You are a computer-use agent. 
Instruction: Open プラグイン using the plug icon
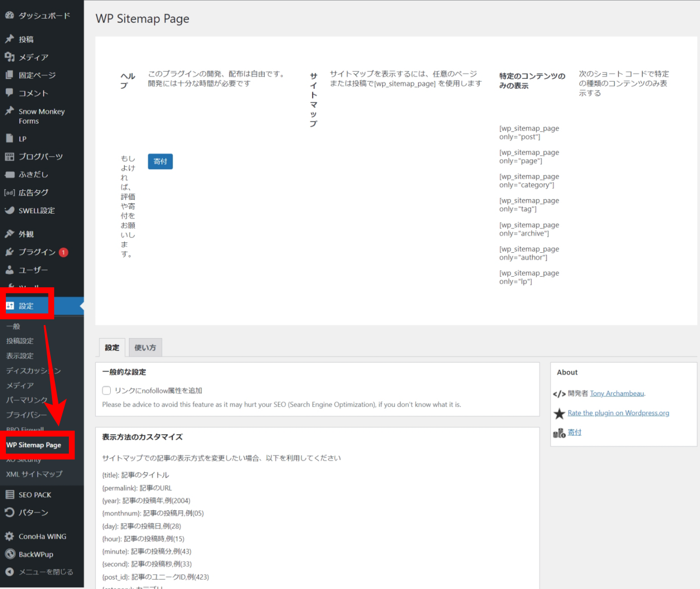click(10, 252)
